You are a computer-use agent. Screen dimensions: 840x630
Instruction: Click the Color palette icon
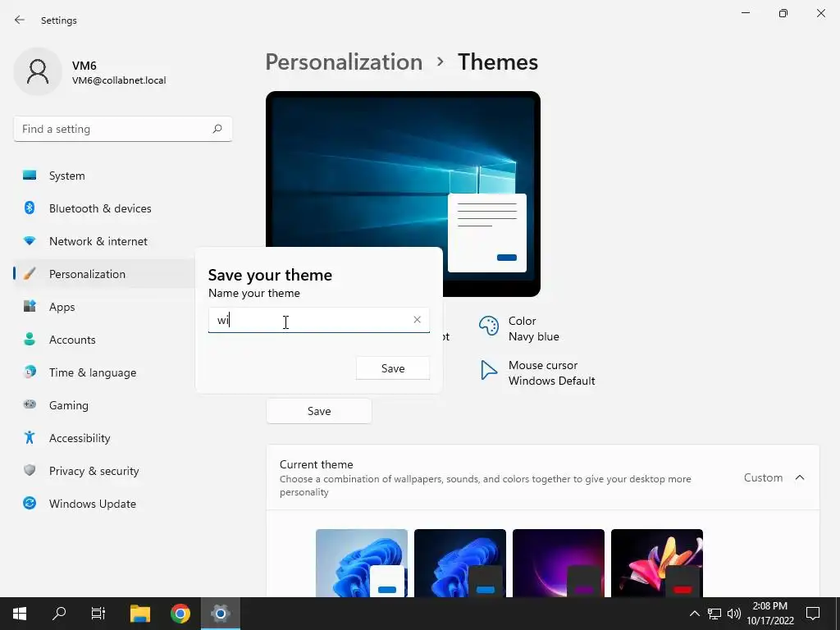pyautogui.click(x=489, y=326)
